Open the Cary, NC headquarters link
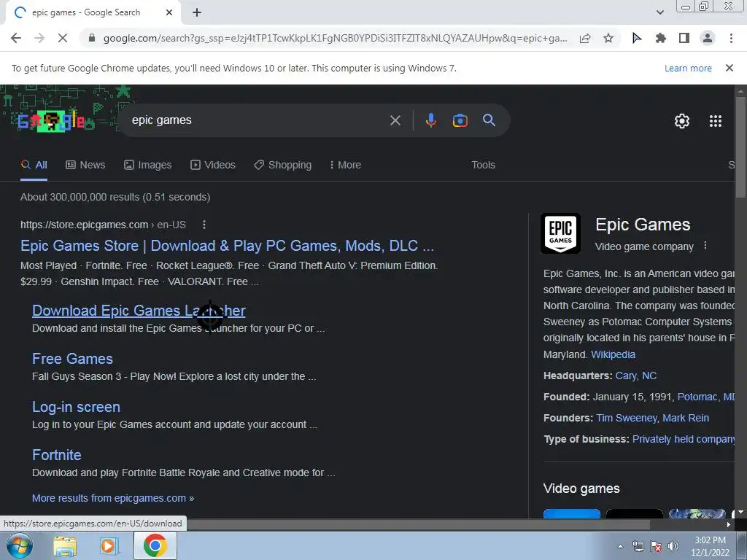 point(636,376)
